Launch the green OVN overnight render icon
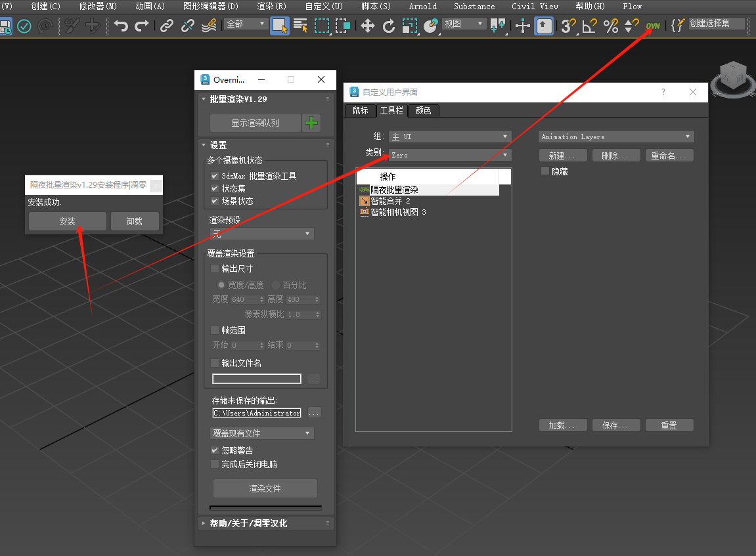 pos(653,26)
